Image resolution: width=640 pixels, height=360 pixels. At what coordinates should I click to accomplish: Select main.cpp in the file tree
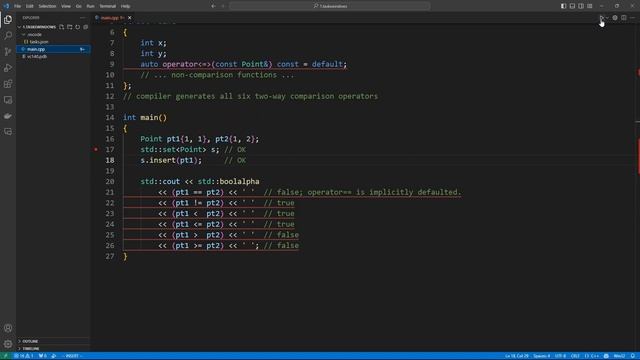tap(53, 49)
